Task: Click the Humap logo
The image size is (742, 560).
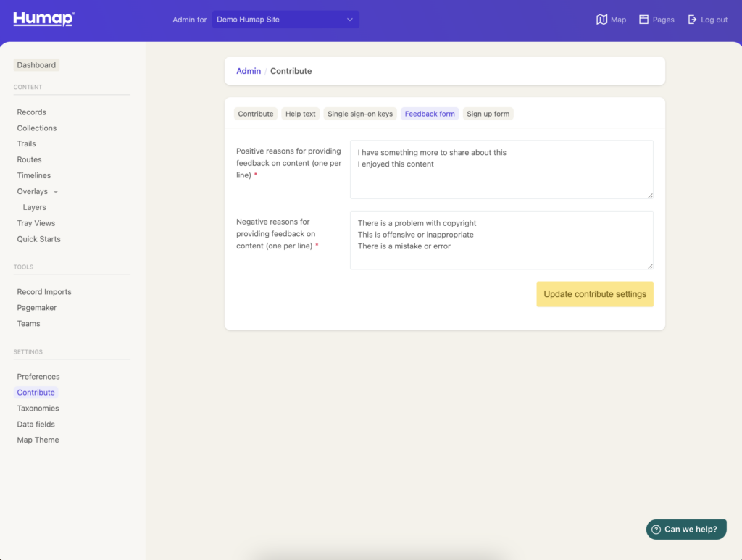Action: [x=42, y=19]
